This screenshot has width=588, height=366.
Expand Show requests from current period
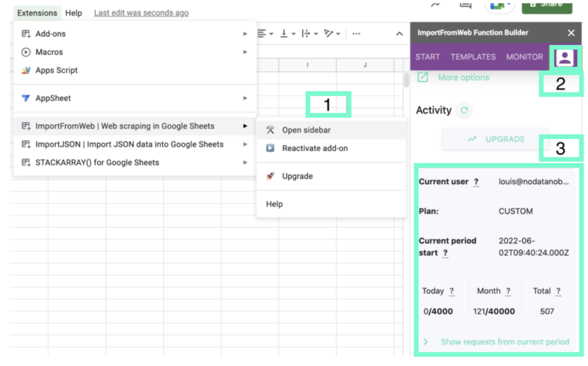(x=504, y=342)
